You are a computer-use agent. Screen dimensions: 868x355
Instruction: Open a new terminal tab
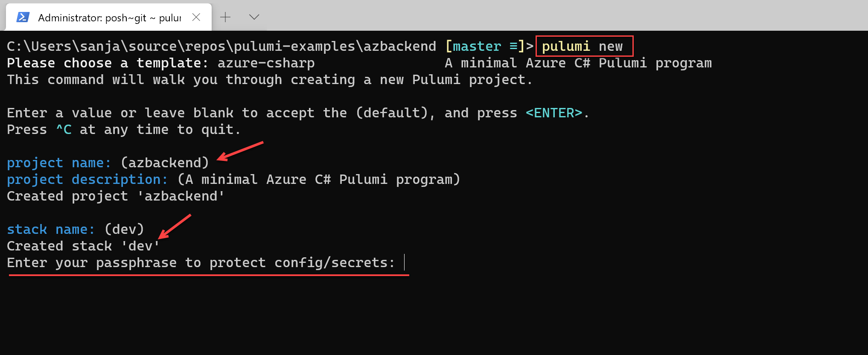225,17
